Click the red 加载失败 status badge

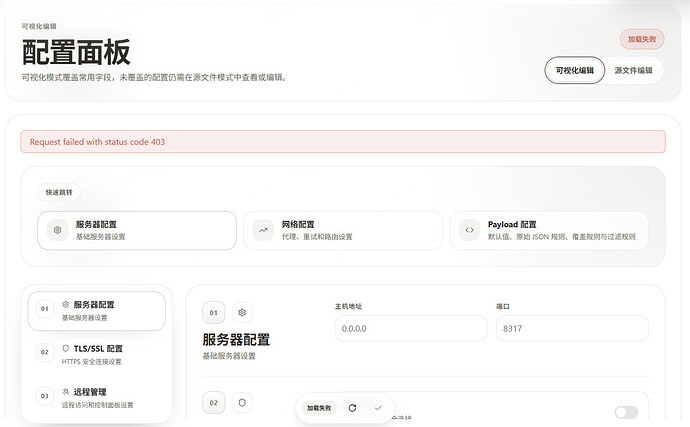coord(642,39)
